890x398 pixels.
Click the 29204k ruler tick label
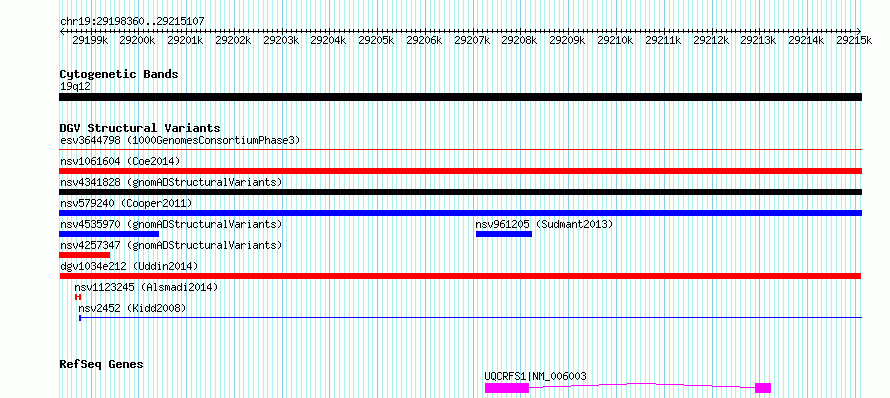(x=328, y=40)
